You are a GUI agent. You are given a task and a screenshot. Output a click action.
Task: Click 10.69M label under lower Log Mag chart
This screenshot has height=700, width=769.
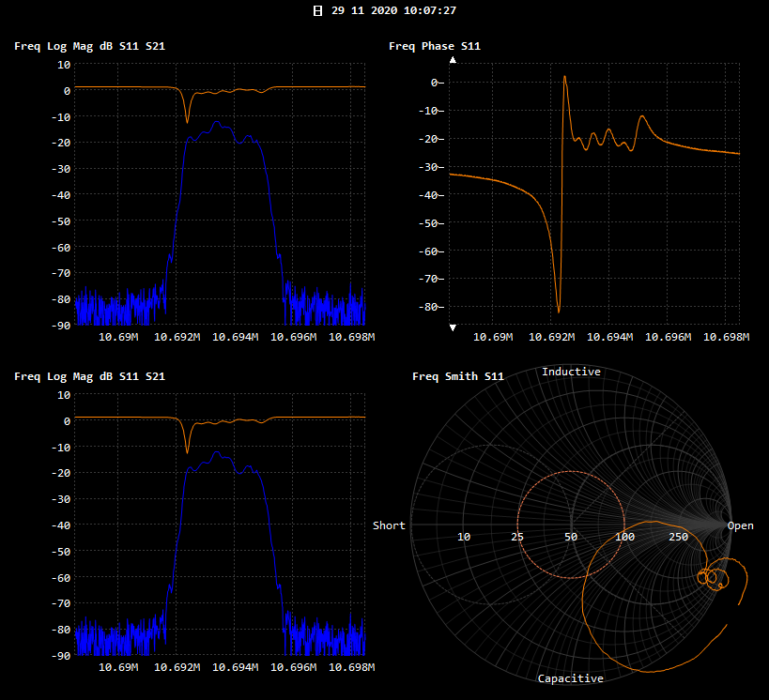point(118,668)
